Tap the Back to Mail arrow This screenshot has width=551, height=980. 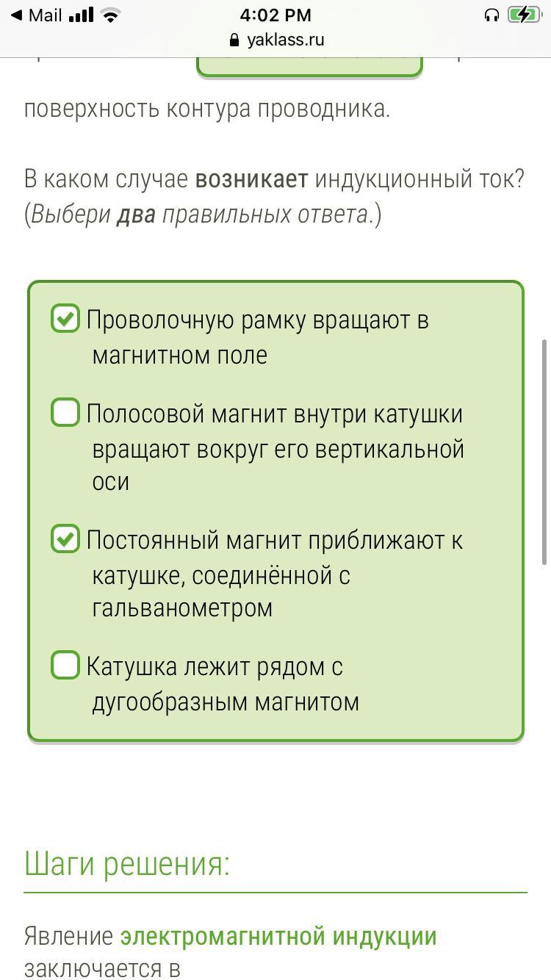pyautogui.click(x=16, y=15)
